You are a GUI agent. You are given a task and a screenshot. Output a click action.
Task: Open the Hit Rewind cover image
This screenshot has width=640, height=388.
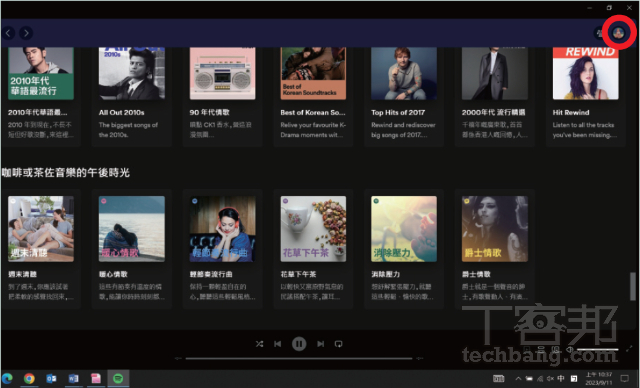[585, 73]
